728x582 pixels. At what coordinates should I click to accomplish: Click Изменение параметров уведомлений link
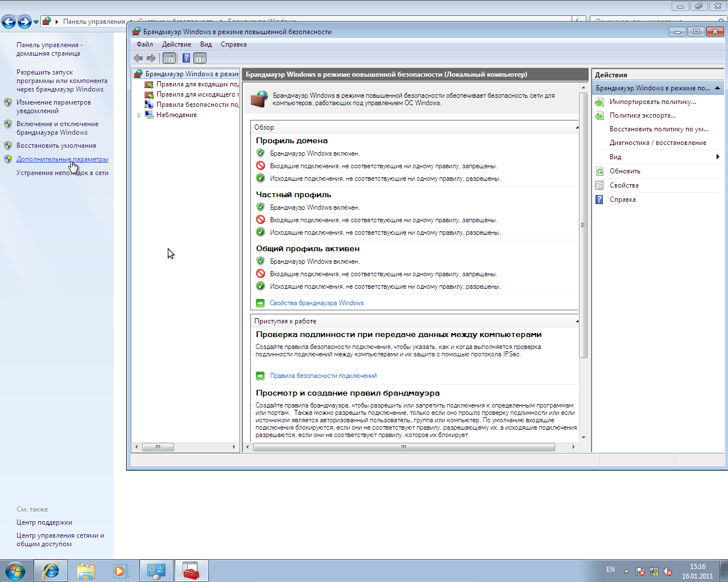53,106
